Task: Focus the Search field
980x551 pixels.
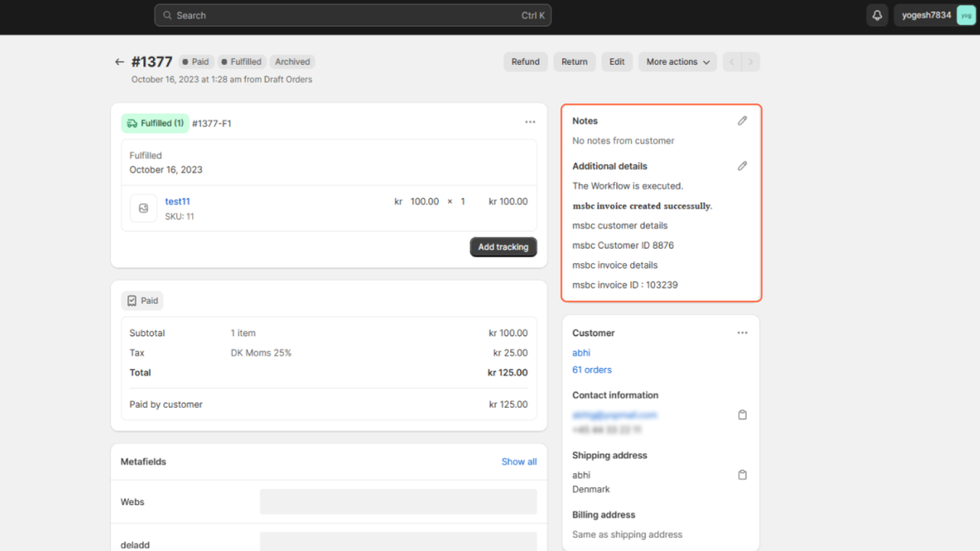Action: click(x=353, y=15)
